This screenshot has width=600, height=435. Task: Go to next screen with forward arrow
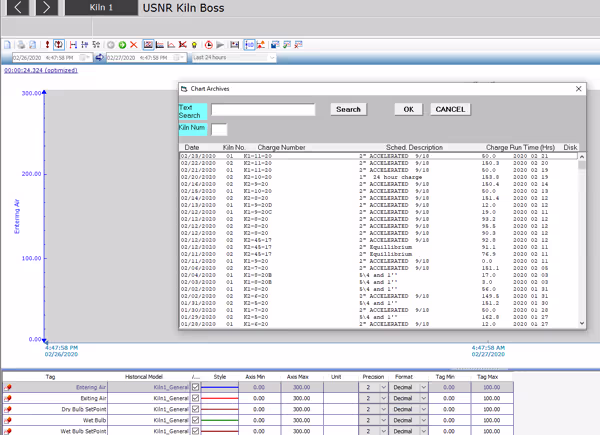point(47,7)
